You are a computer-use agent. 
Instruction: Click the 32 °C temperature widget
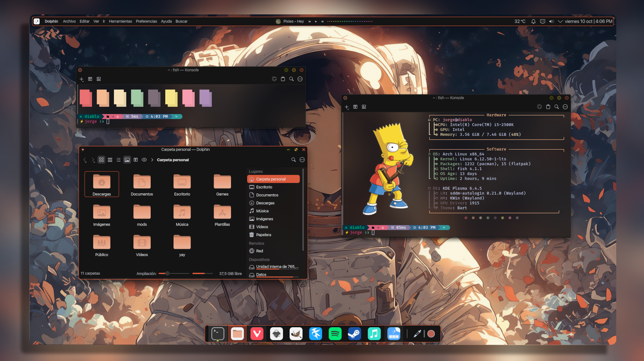pos(520,21)
